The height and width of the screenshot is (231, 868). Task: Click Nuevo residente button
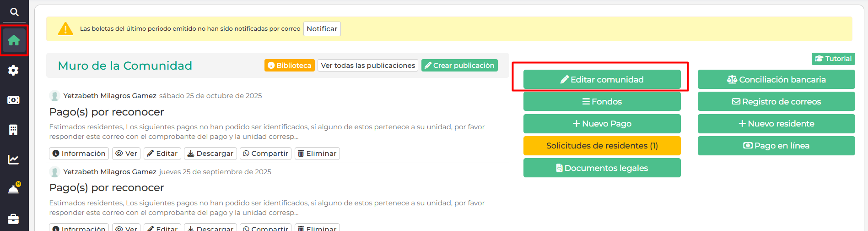(x=776, y=124)
